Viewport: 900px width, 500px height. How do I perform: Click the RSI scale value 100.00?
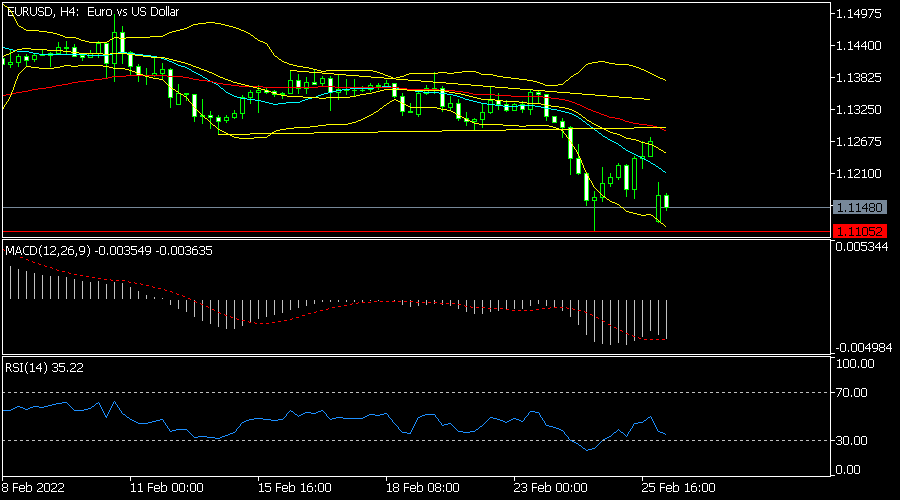point(855,364)
